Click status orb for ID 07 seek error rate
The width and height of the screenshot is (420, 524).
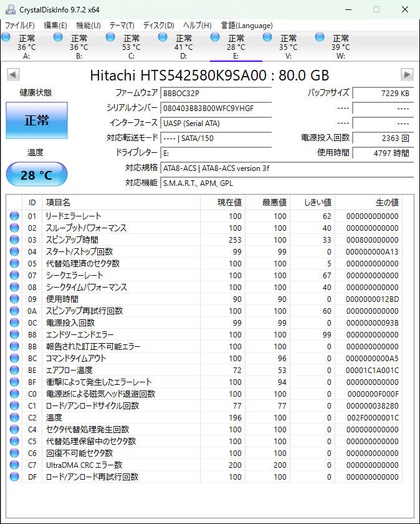(14, 275)
